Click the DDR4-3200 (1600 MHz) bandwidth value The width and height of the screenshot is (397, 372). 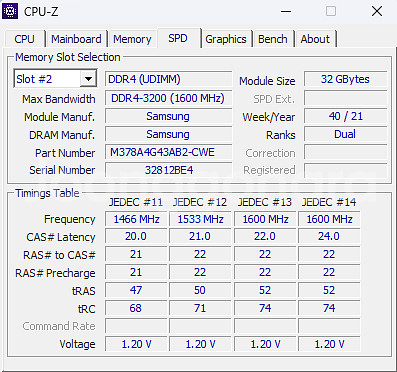[x=168, y=98]
